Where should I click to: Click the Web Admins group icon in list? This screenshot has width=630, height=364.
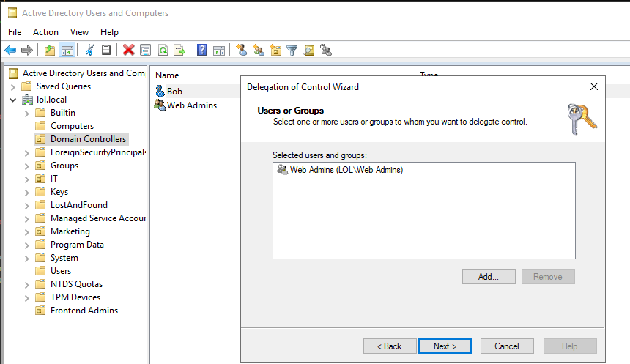point(160,105)
